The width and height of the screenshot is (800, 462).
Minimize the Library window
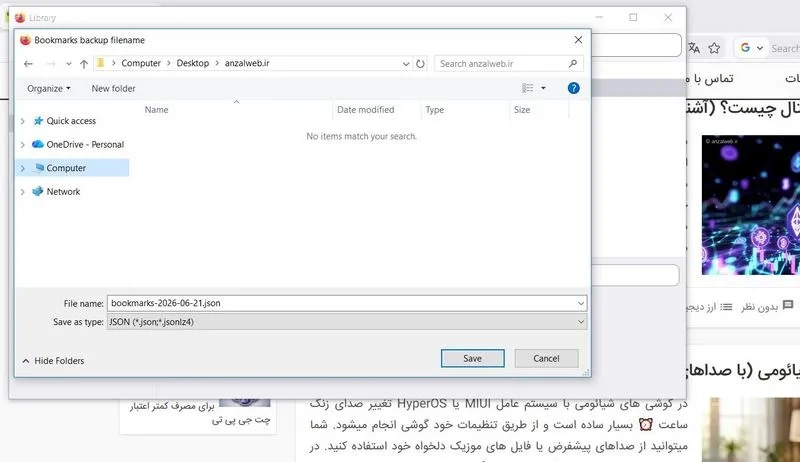599,17
